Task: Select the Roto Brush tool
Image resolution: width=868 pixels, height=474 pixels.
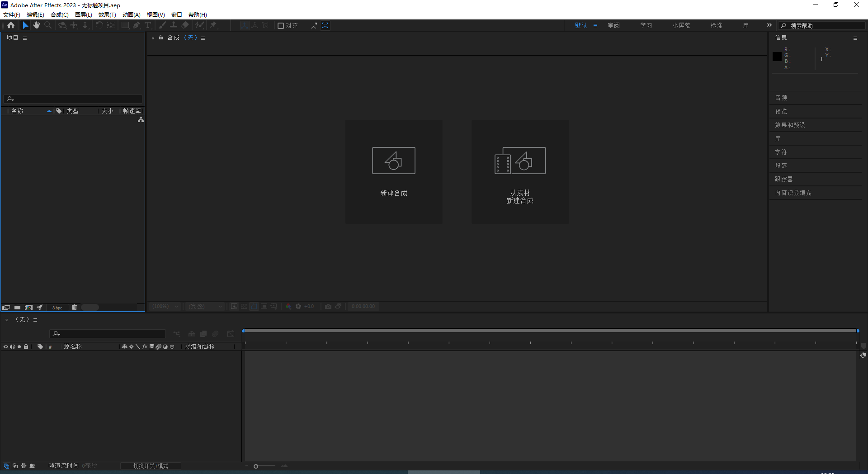Action: (199, 25)
